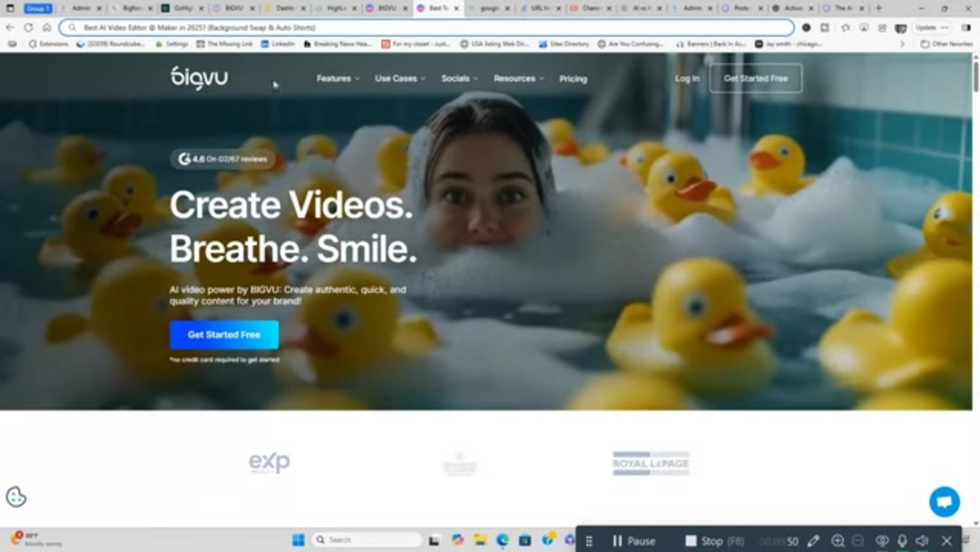Pause the screen recording
Image resolution: width=980 pixels, height=552 pixels.
click(x=633, y=541)
